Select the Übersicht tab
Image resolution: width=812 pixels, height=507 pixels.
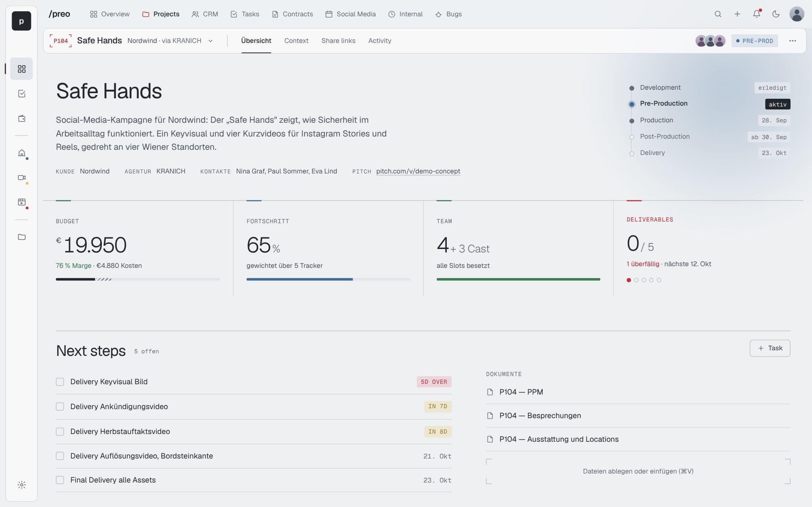pos(256,41)
